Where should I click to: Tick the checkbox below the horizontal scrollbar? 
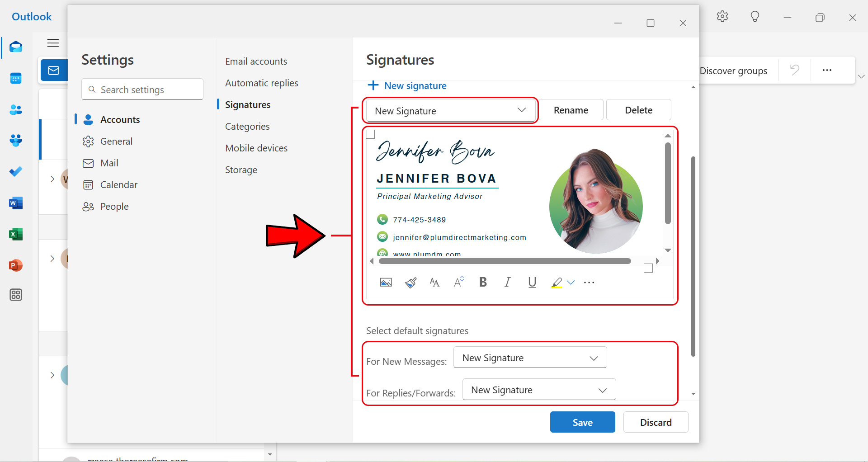click(x=648, y=268)
